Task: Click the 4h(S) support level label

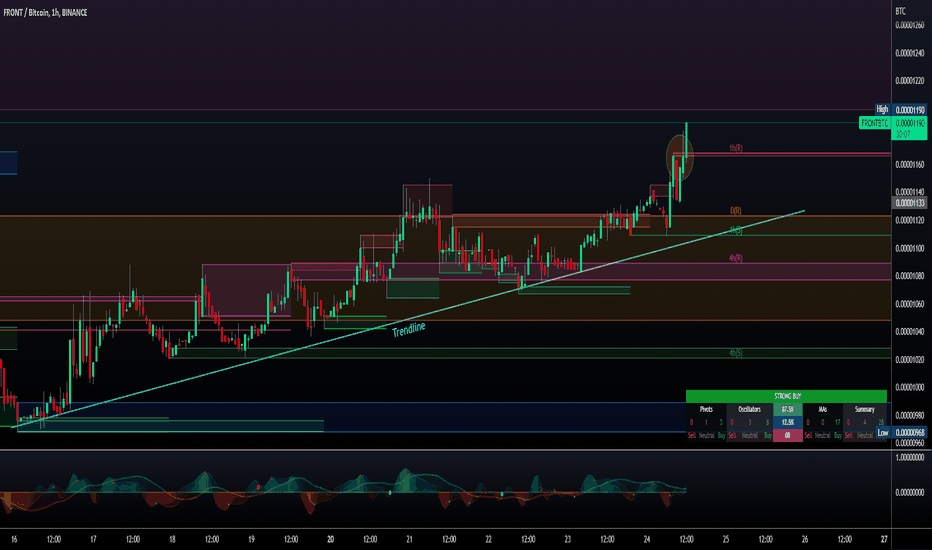Action: click(735, 353)
